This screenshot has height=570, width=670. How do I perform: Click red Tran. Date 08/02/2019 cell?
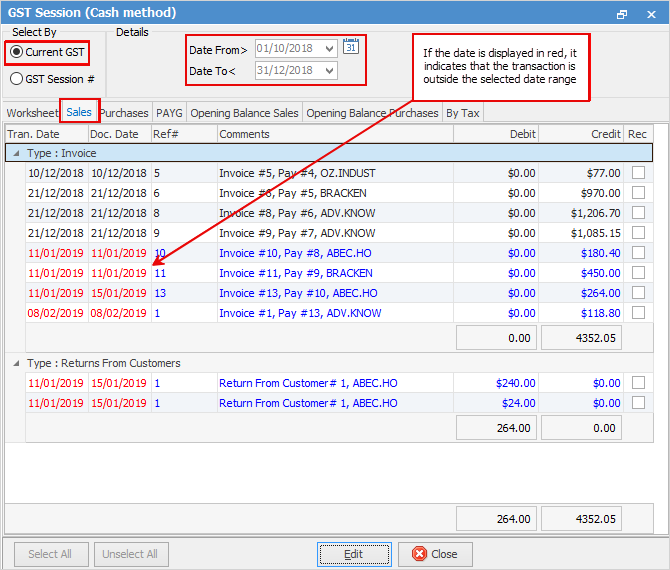point(56,313)
